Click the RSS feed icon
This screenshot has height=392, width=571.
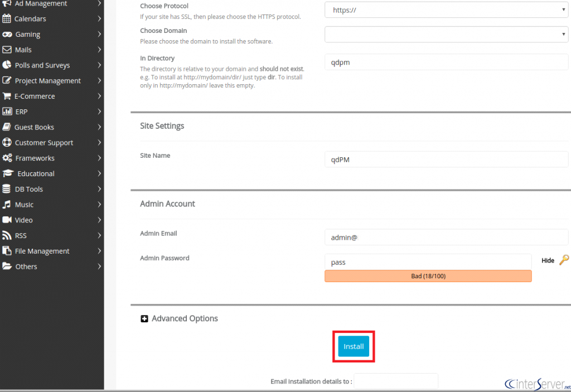(7, 235)
